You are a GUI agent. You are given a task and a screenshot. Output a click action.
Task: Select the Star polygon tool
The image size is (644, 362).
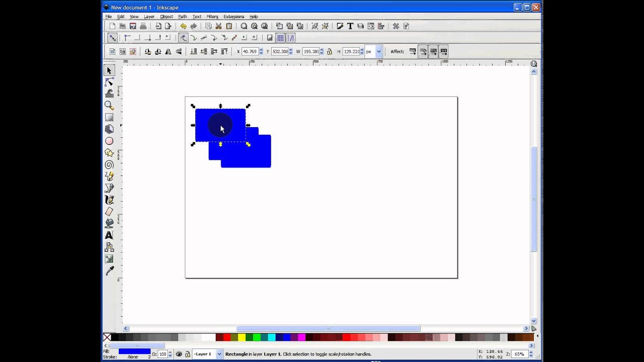(x=109, y=153)
